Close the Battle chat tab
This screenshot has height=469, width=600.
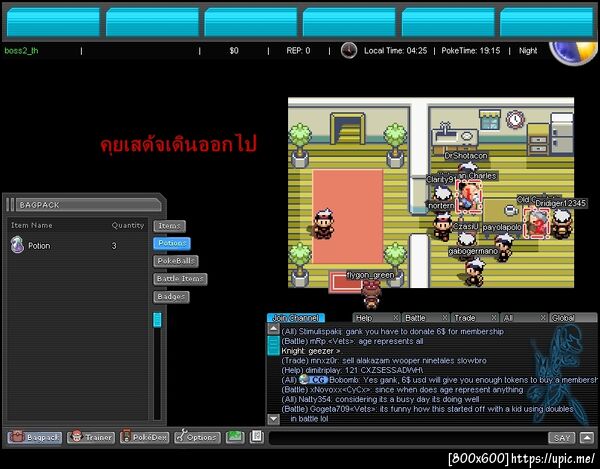point(445,318)
